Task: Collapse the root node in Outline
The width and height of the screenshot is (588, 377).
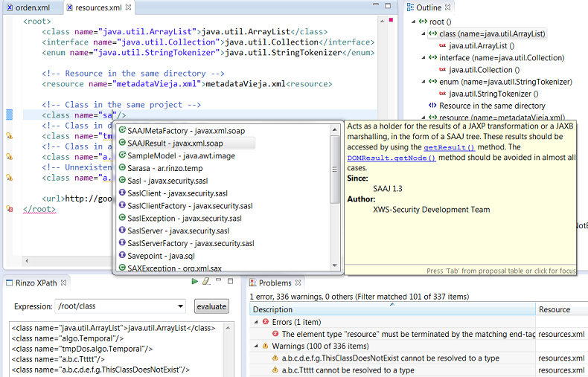Action: (412, 22)
